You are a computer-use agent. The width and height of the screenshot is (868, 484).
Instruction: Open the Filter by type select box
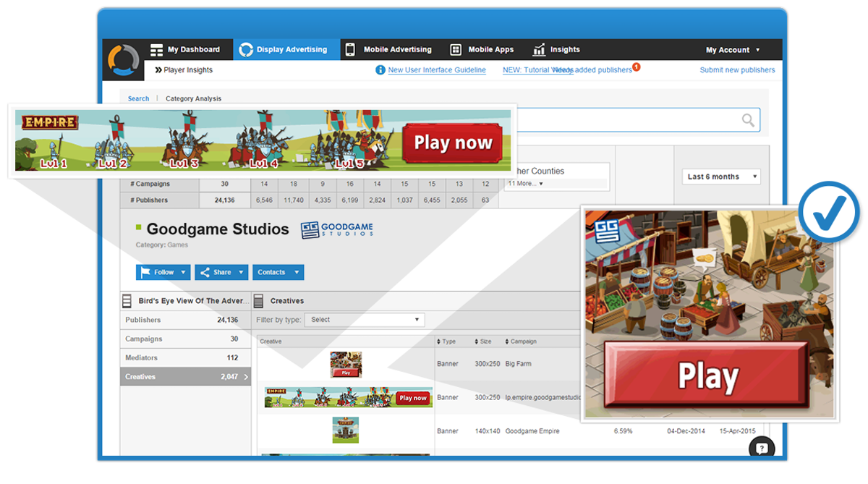pyautogui.click(x=365, y=320)
